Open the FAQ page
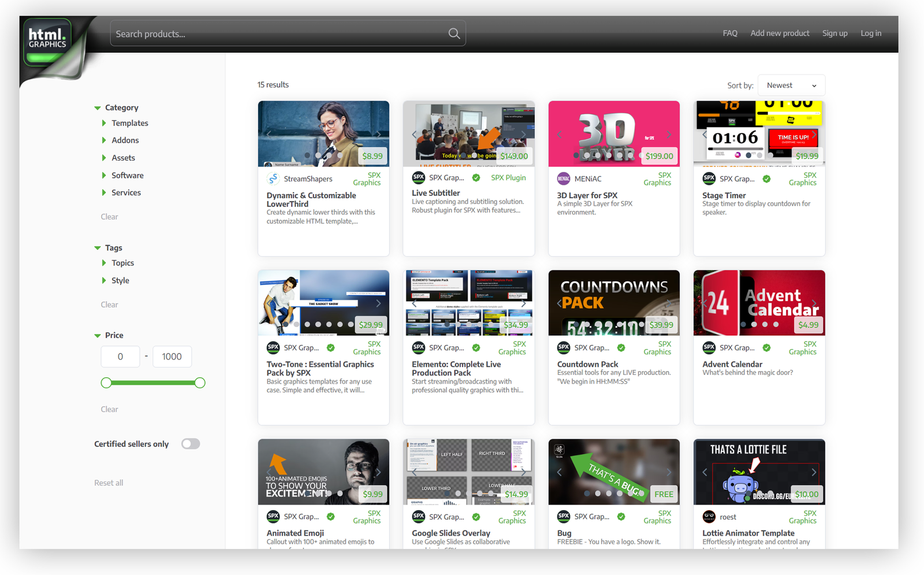924x575 pixels. (730, 34)
